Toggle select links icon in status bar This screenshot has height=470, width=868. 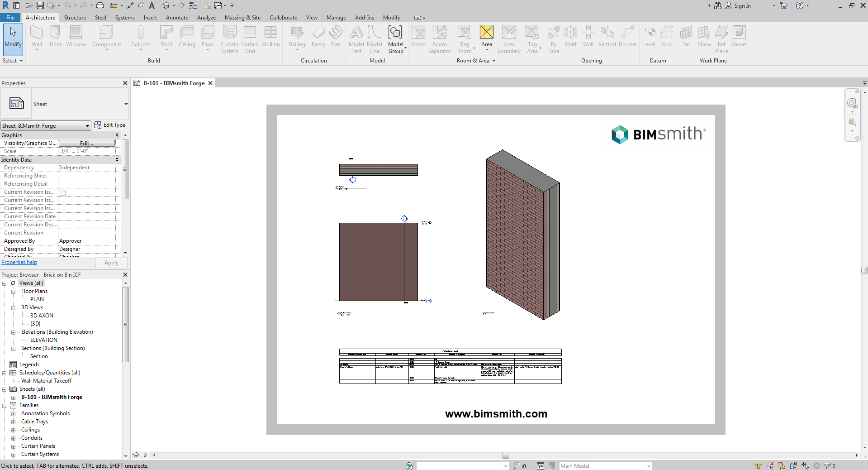coord(758,465)
